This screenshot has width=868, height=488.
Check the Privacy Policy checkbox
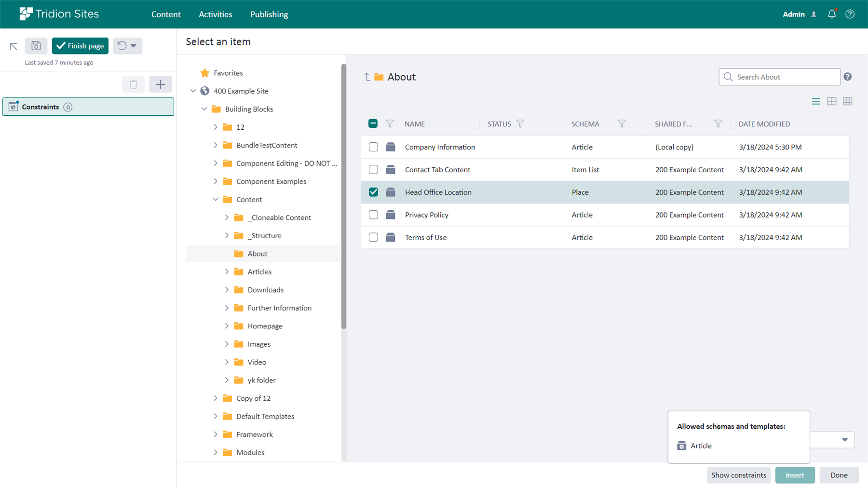pos(373,215)
